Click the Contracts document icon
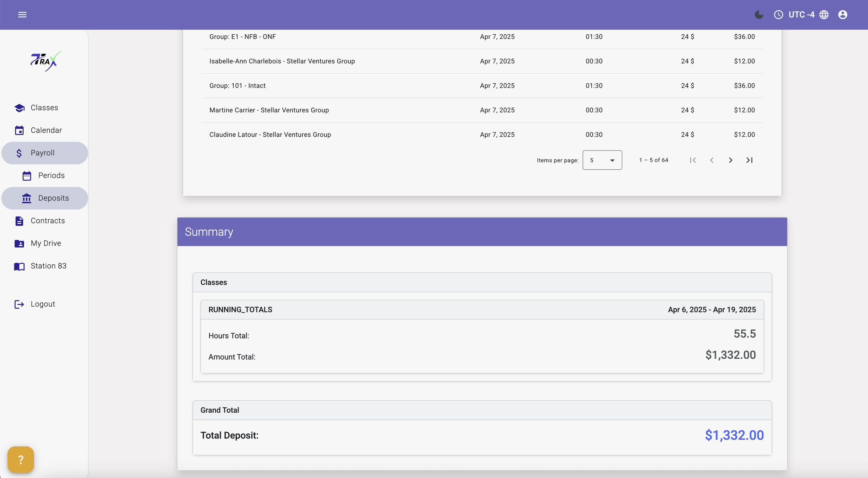This screenshot has height=478, width=868. pyautogui.click(x=19, y=221)
